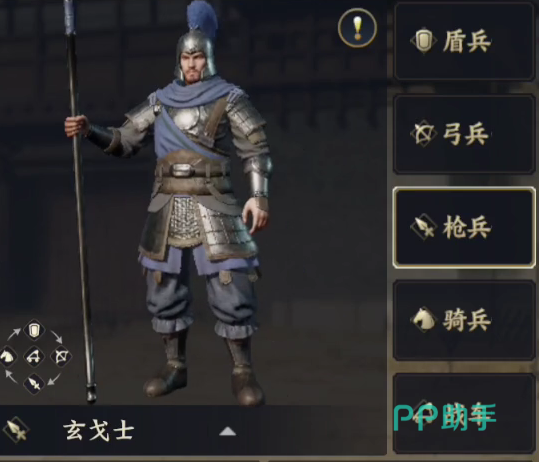Click the horse emblem inside 骑兵 button

click(424, 319)
